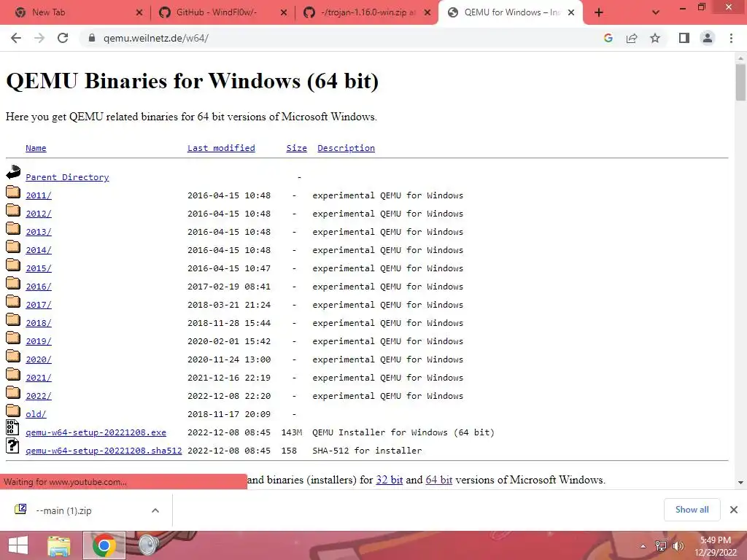The width and height of the screenshot is (747, 560).
Task: Switch to GitHub - WindFl0w tab
Action: [x=217, y=12]
